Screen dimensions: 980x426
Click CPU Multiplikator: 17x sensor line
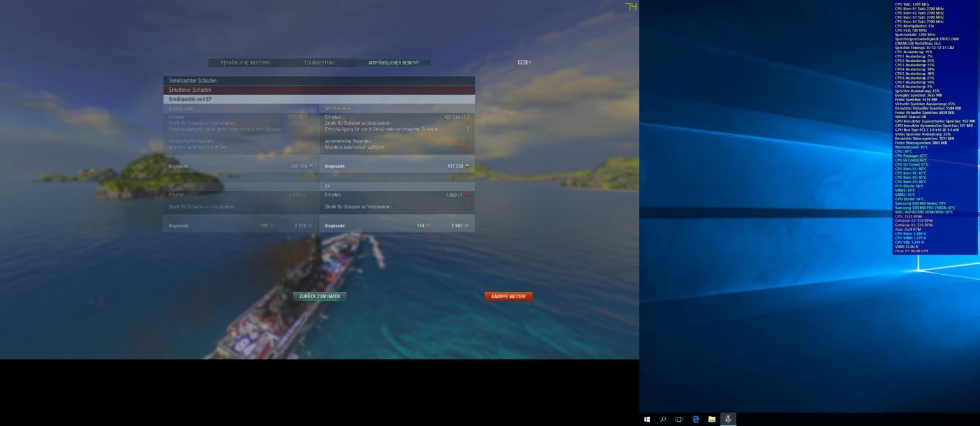914,26
